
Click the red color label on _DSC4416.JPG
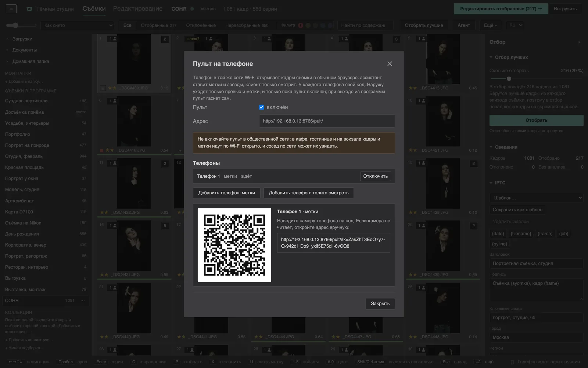point(101,151)
